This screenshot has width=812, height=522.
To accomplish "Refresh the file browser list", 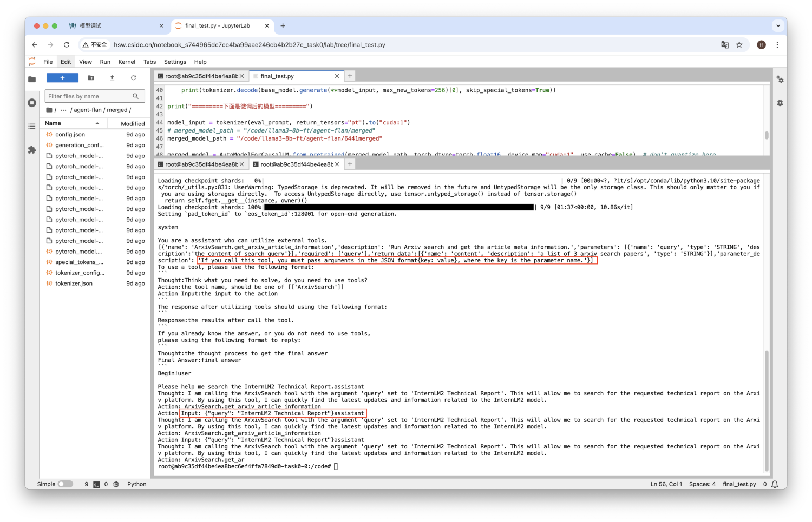I will coord(133,78).
